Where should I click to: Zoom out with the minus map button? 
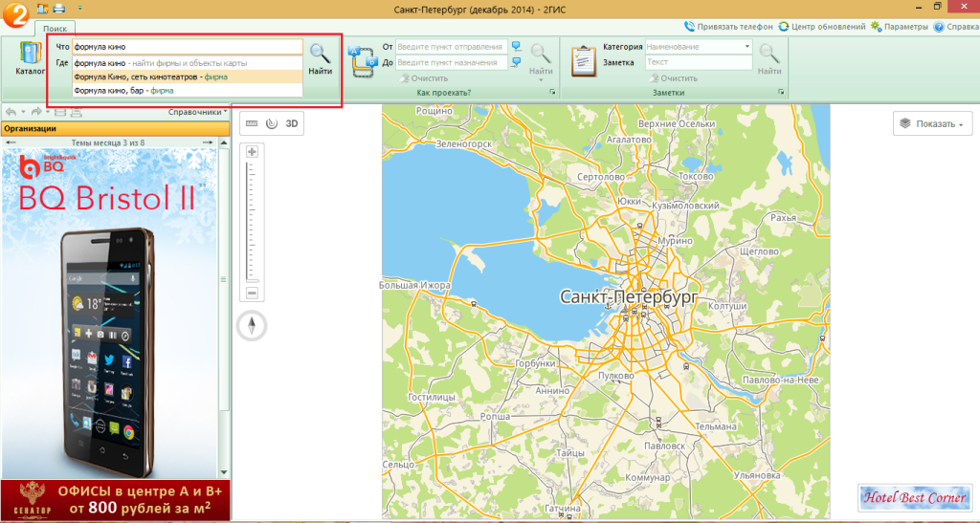tap(252, 293)
